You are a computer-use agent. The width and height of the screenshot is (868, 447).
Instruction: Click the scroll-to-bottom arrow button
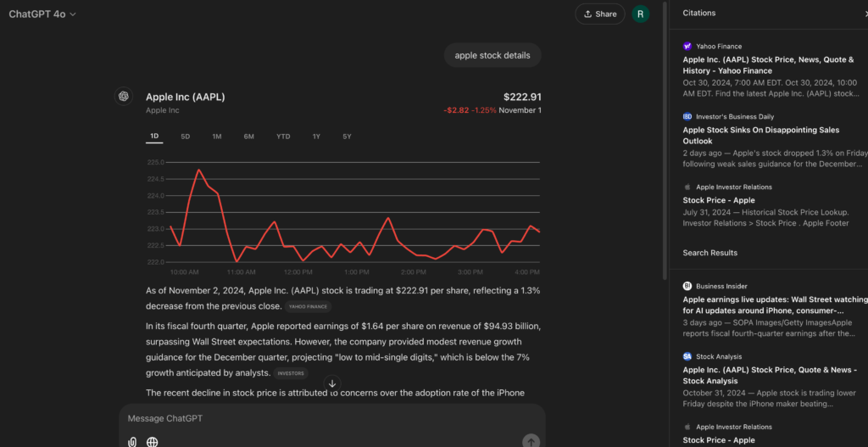pos(332,383)
